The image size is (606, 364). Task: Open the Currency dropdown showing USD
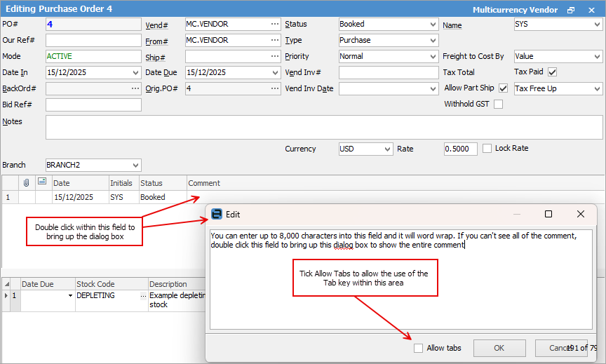tap(388, 149)
